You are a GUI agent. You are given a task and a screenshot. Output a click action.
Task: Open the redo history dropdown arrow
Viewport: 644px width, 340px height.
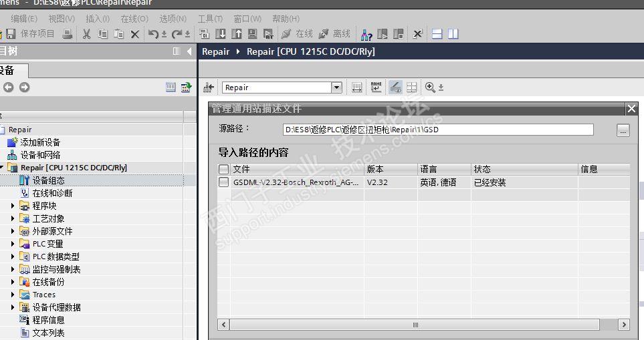coord(187,35)
